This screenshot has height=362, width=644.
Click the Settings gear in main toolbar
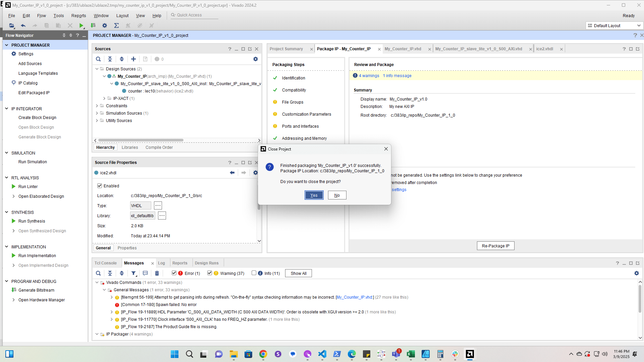click(x=105, y=25)
